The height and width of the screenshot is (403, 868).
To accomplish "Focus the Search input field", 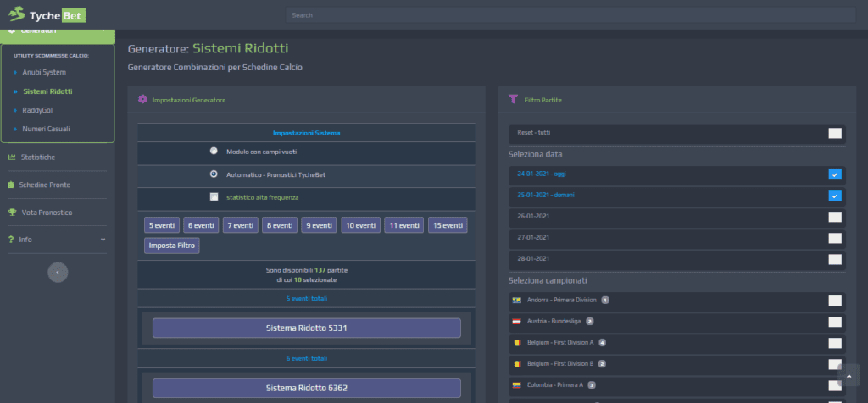I will coord(570,15).
